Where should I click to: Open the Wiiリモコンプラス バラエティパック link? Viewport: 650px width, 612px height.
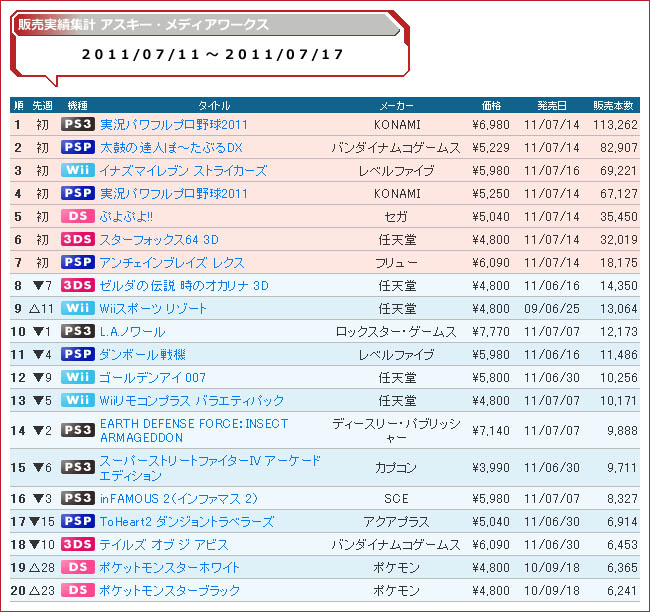coord(192,401)
